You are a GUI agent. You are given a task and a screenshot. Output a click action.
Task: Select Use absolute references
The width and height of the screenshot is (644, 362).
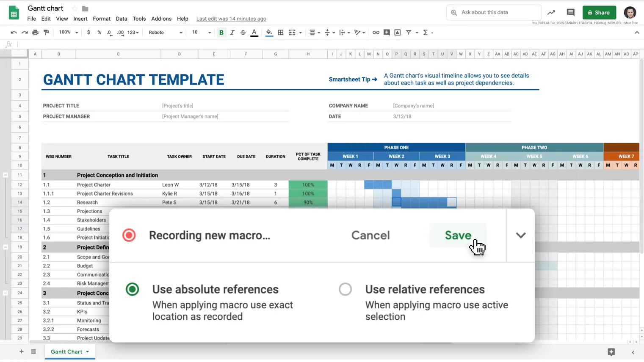132,289
